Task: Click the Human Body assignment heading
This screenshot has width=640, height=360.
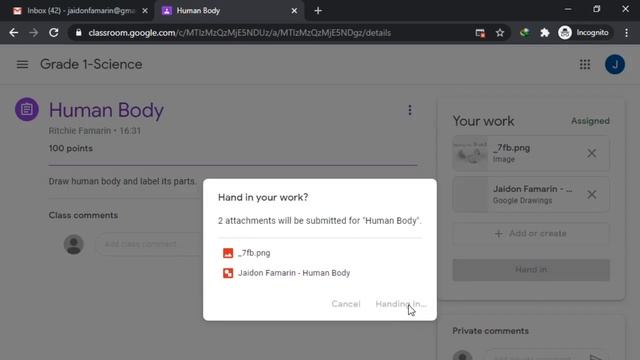Action: pos(107,110)
